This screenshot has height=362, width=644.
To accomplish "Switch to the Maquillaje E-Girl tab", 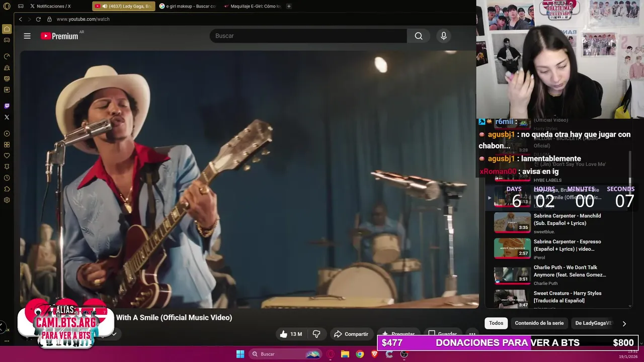I will 252,6.
